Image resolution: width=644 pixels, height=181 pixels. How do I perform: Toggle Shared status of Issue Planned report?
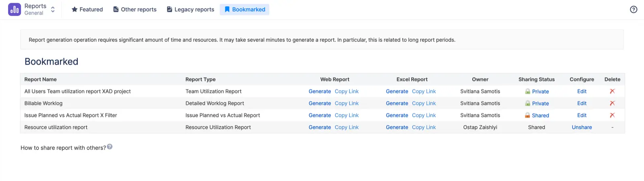click(x=540, y=115)
